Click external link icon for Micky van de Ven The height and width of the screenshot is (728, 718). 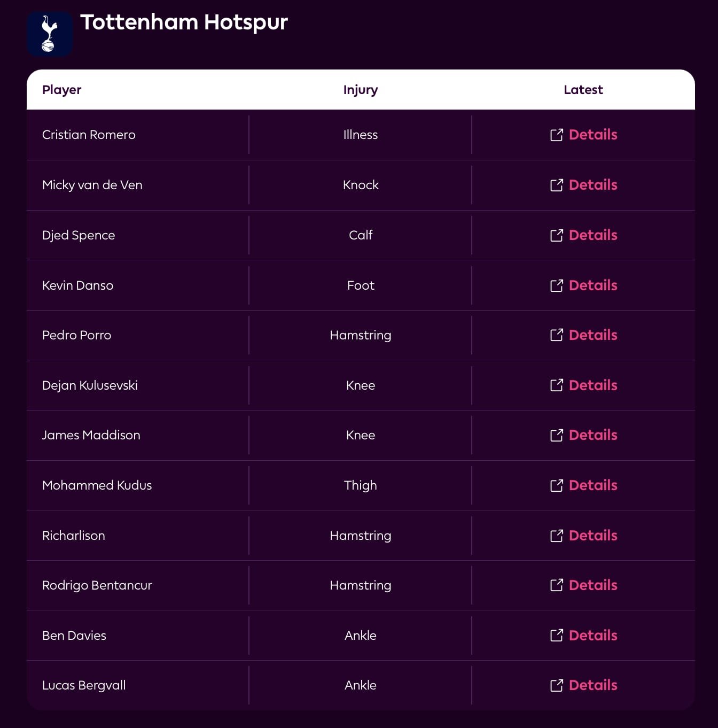556,185
